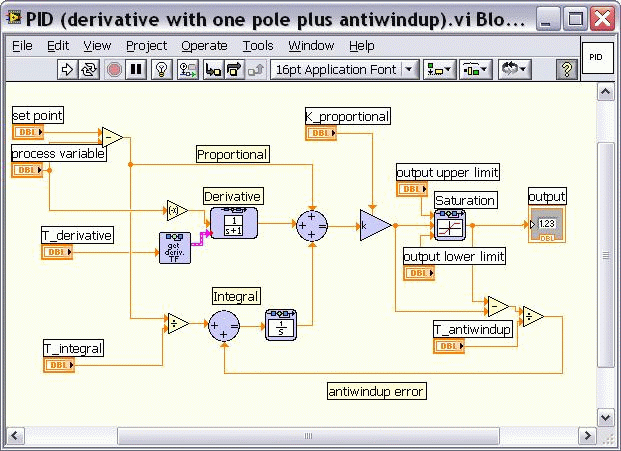Toggle Retain Wire Values button
The width and height of the screenshot is (621, 451).
[x=187, y=69]
